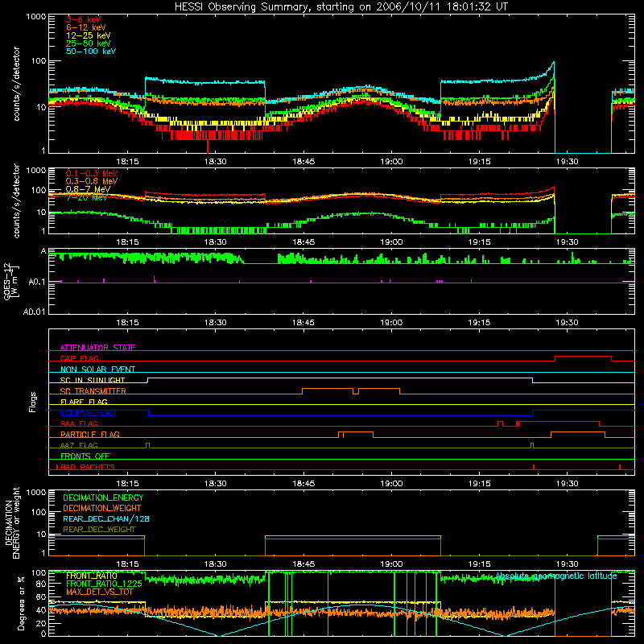Click the GOES-12 axis label
The width and height of the screenshot is (644, 644).
[x=11, y=281]
